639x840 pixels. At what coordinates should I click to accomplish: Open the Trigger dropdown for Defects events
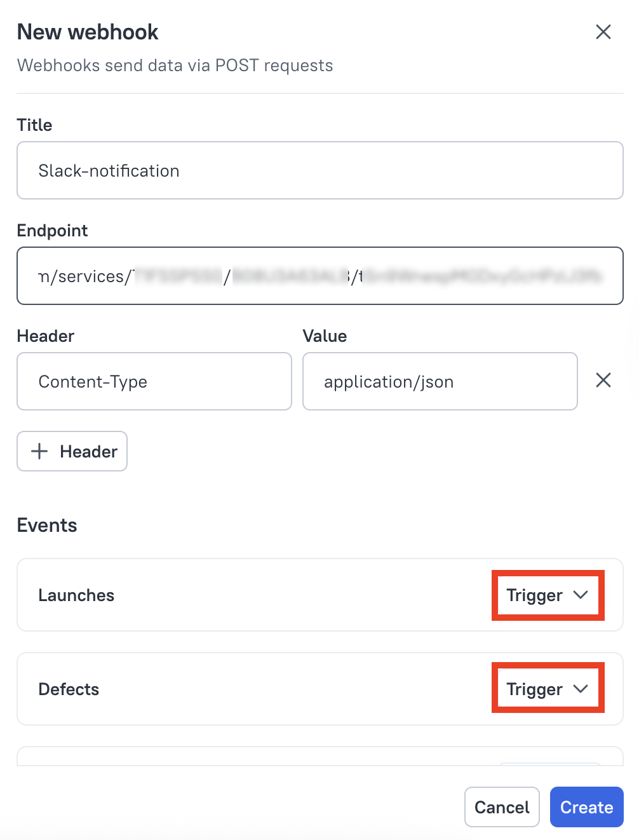[546, 688]
